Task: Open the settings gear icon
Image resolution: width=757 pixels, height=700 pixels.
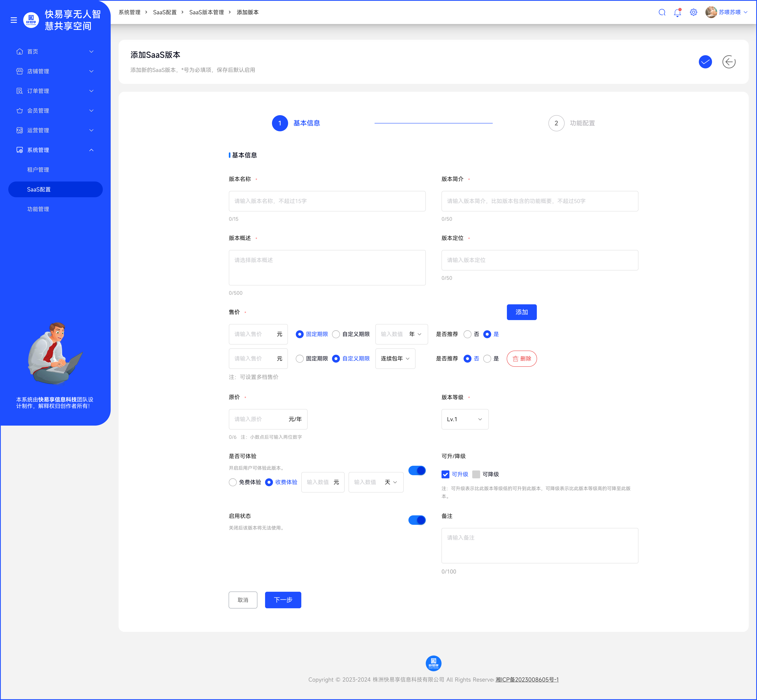Action: (x=693, y=13)
